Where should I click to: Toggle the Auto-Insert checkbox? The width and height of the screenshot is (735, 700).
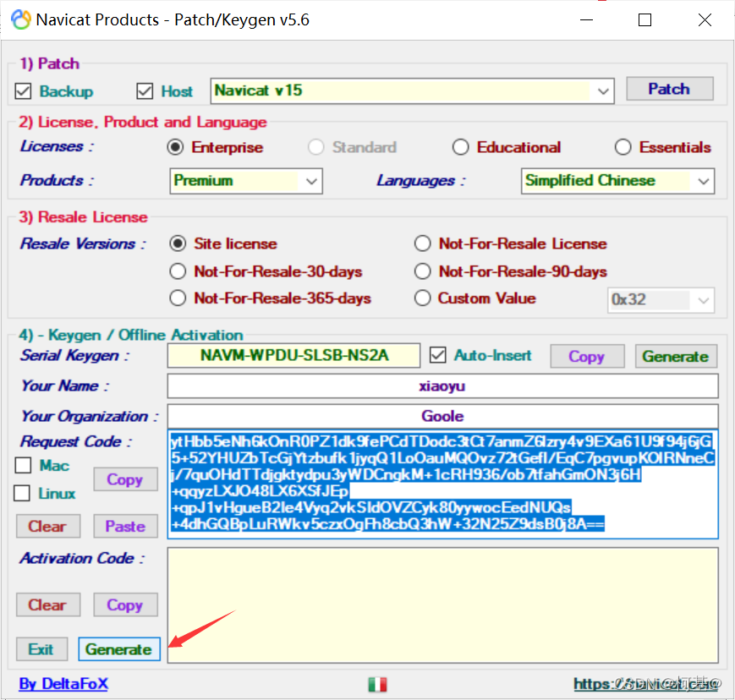(438, 355)
